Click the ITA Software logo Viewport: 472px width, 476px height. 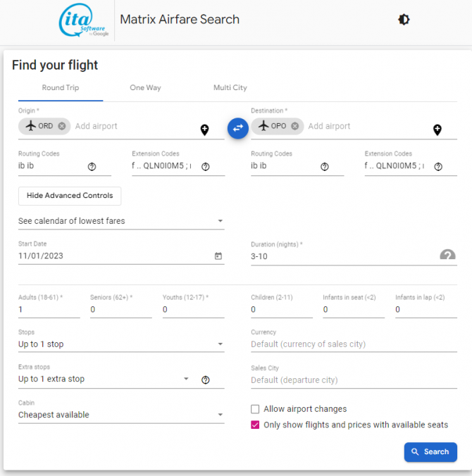pyautogui.click(x=83, y=20)
